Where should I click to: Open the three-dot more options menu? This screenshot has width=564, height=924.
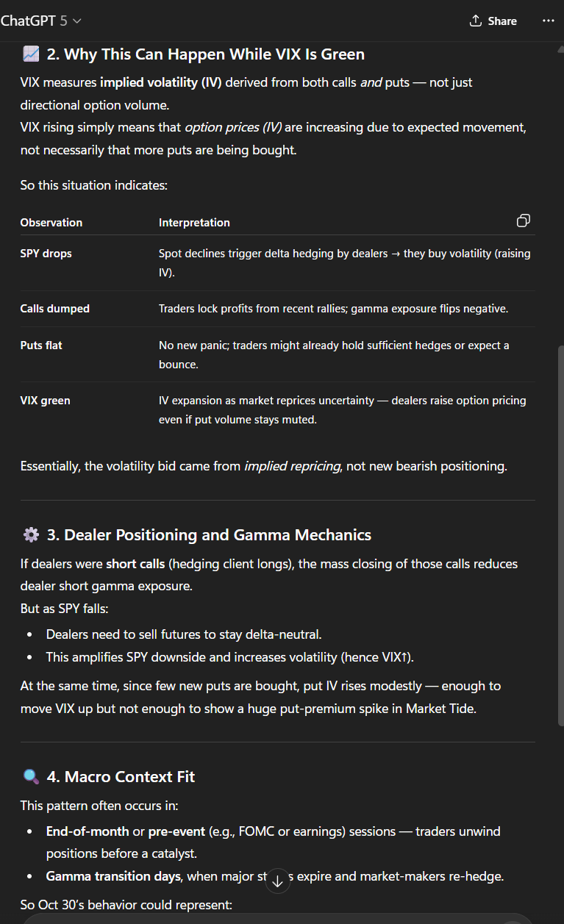(x=548, y=21)
